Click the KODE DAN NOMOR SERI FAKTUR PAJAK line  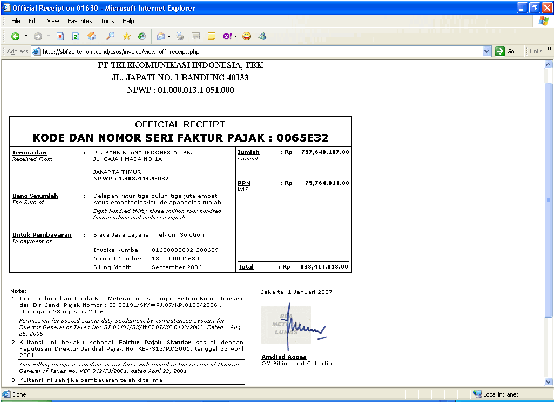click(x=181, y=138)
